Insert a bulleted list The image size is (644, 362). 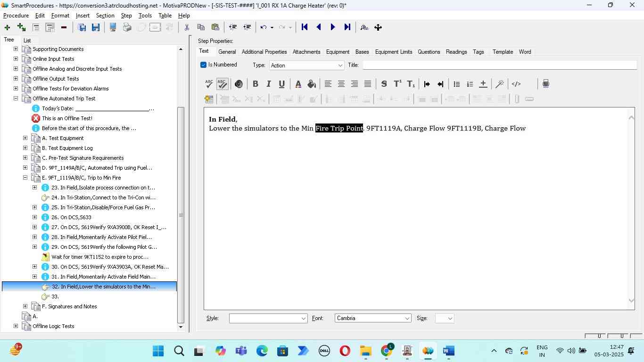456,84
